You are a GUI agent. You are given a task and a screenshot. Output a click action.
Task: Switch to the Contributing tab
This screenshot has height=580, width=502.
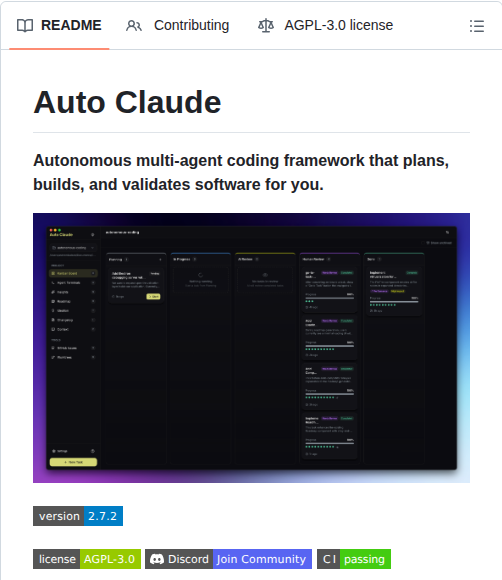(178, 26)
